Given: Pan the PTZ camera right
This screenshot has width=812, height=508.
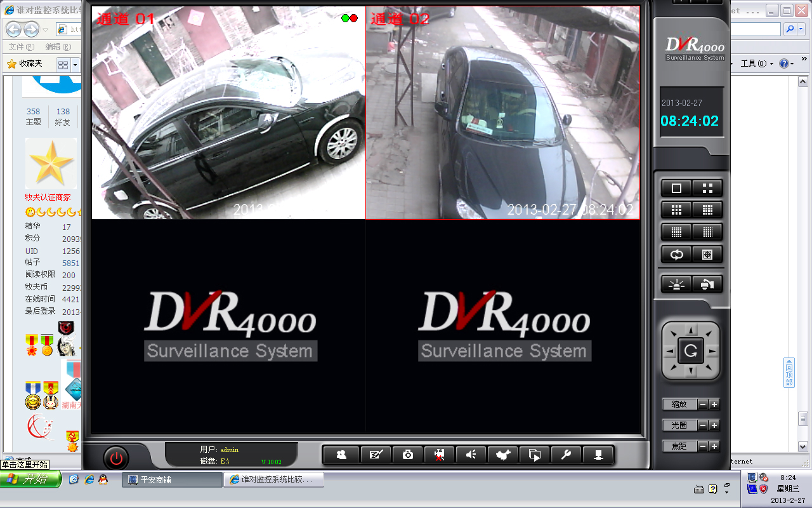Looking at the screenshot, I should [x=712, y=351].
